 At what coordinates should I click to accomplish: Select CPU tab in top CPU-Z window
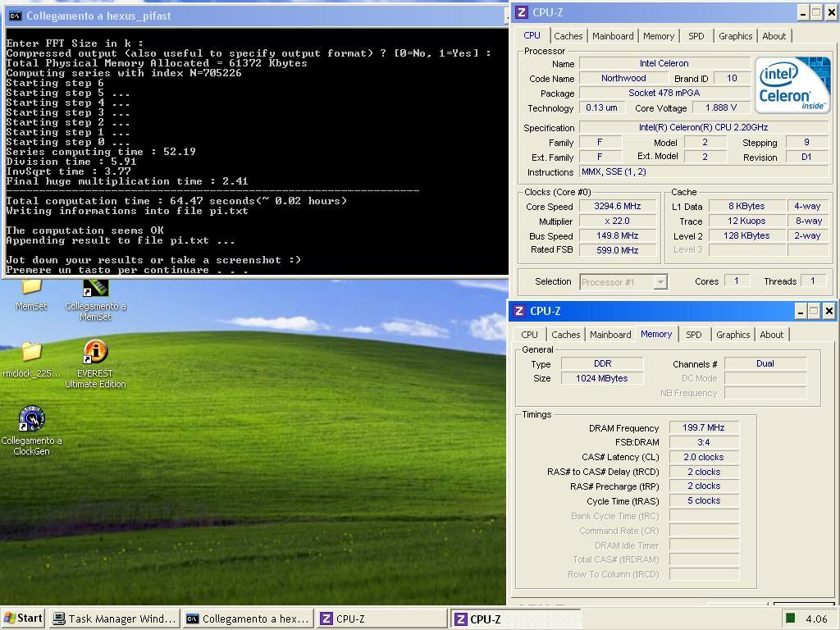coord(532,35)
